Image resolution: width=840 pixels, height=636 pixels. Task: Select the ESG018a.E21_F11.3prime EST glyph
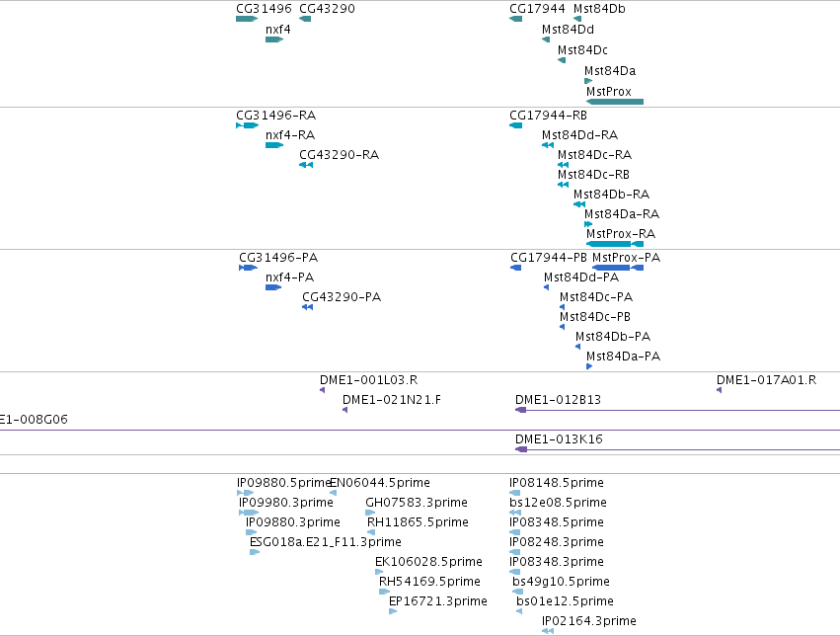point(255,552)
